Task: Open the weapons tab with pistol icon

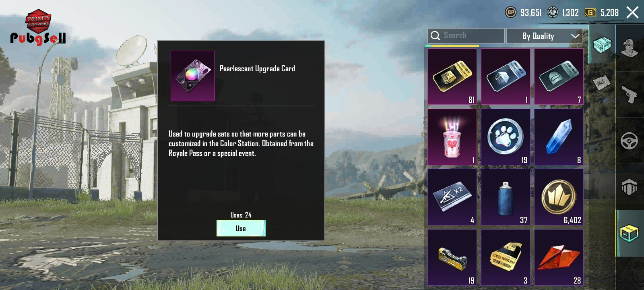Action: click(x=630, y=95)
